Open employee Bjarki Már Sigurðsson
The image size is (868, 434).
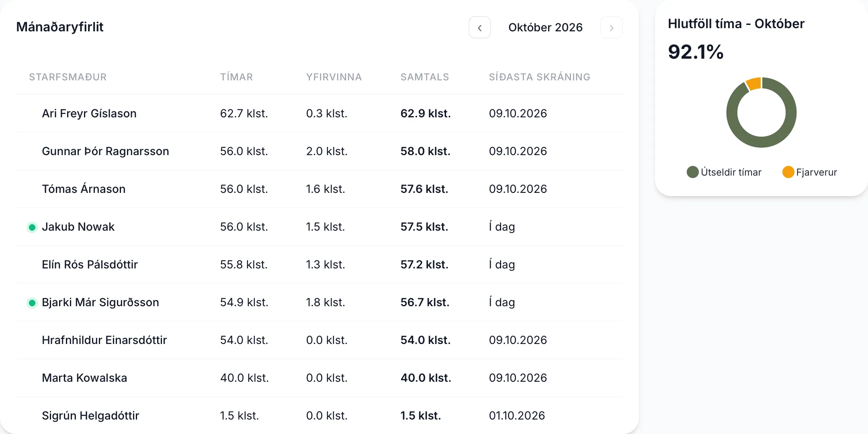click(100, 302)
